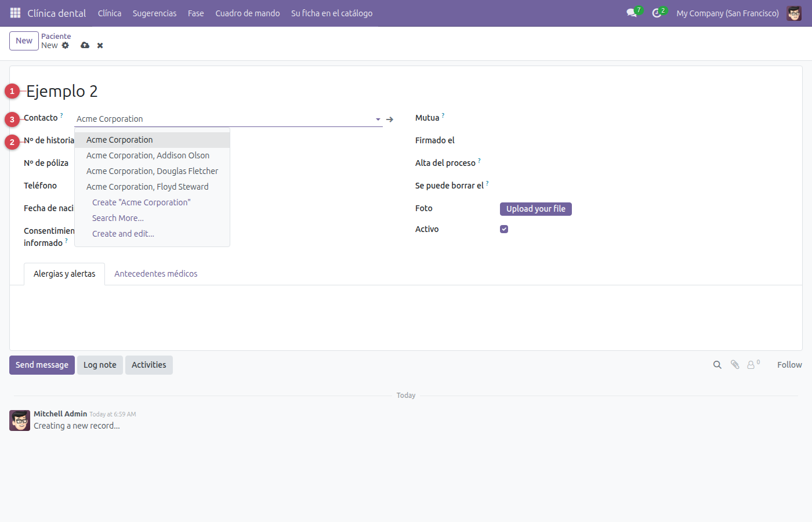Search messages with the magnifier icon
This screenshot has width=812, height=522.
pyautogui.click(x=717, y=365)
